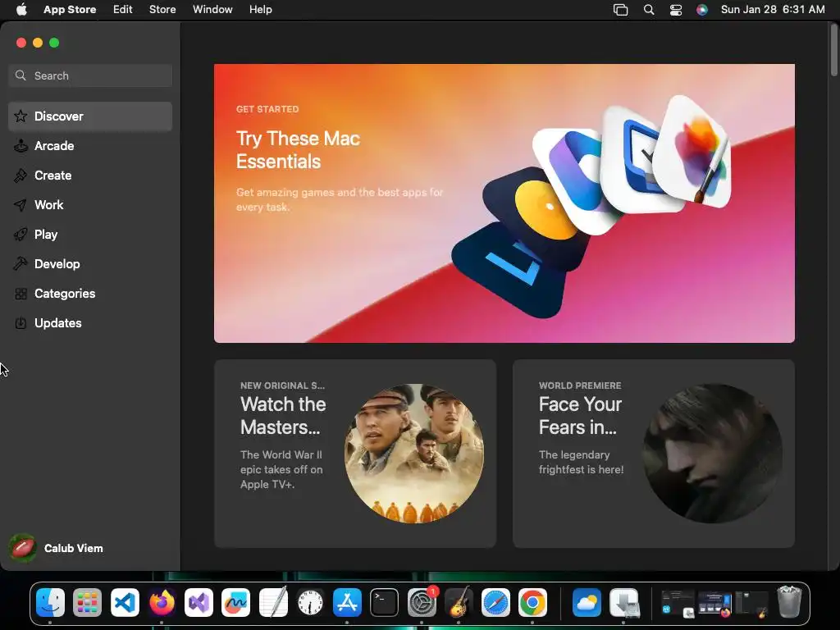The width and height of the screenshot is (840, 630).
Task: Open Freeform from the Dock
Action: tap(235, 602)
